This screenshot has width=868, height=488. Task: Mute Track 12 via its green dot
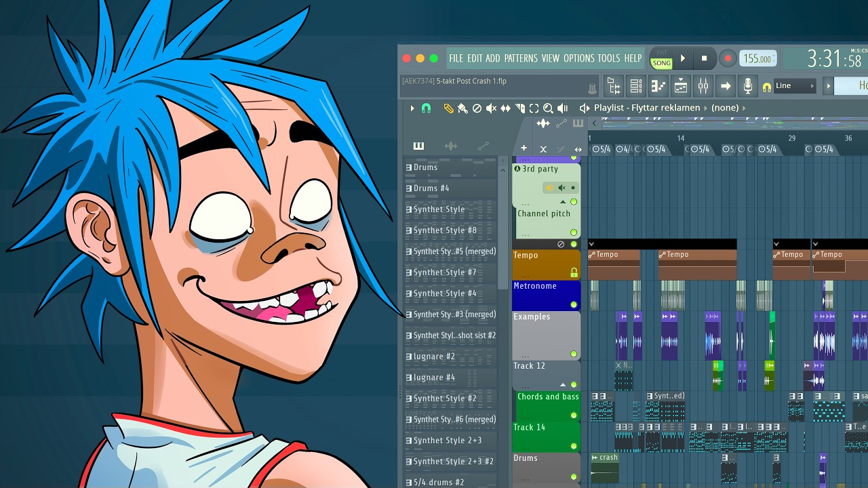[574, 384]
